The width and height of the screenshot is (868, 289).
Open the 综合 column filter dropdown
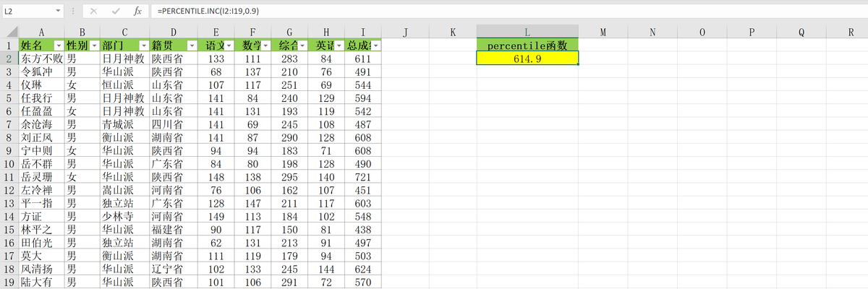(302, 46)
